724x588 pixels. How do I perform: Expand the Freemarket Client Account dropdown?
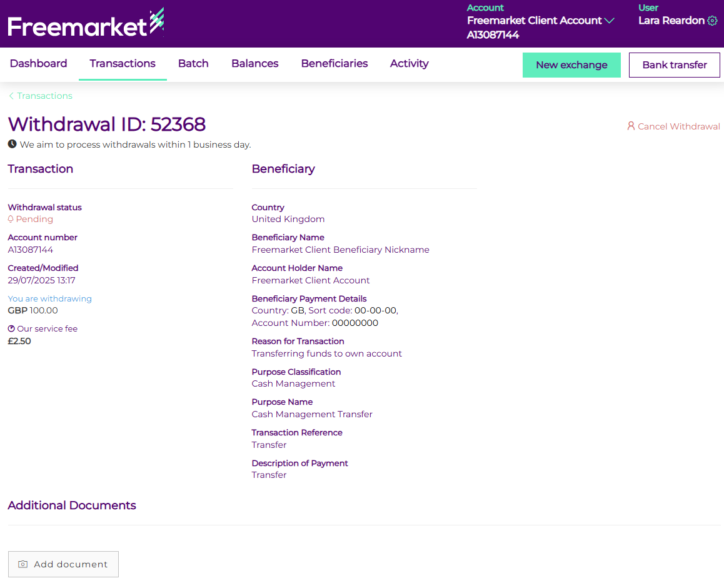609,21
